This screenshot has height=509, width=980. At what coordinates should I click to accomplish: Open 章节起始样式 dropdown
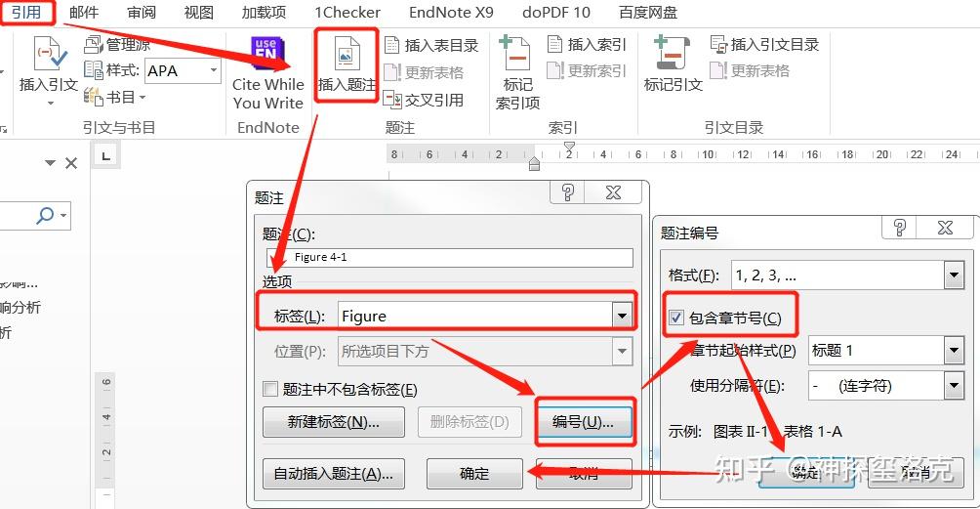tap(954, 350)
